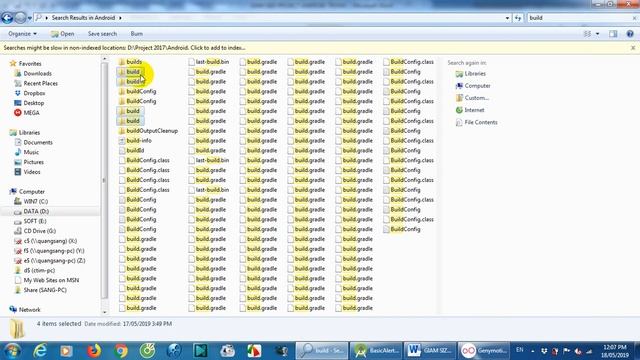The image size is (640, 360).
Task: Click the Open toolbar button
Action: (x=62, y=34)
